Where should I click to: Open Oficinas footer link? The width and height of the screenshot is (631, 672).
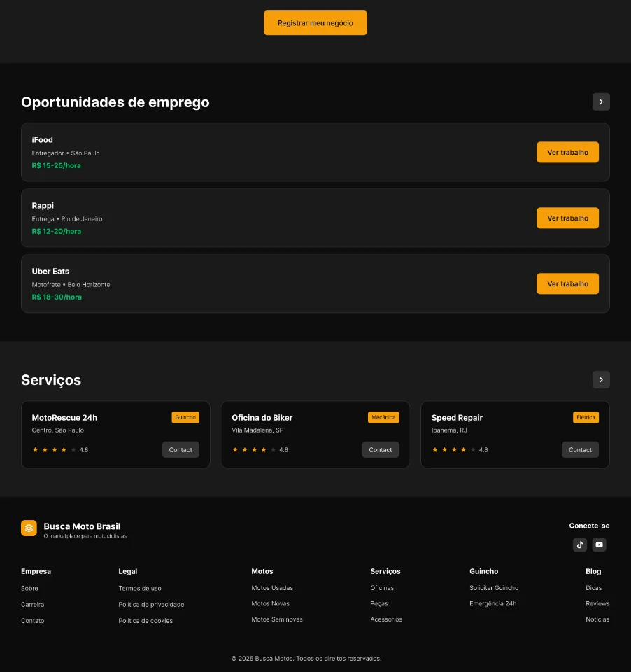click(382, 588)
